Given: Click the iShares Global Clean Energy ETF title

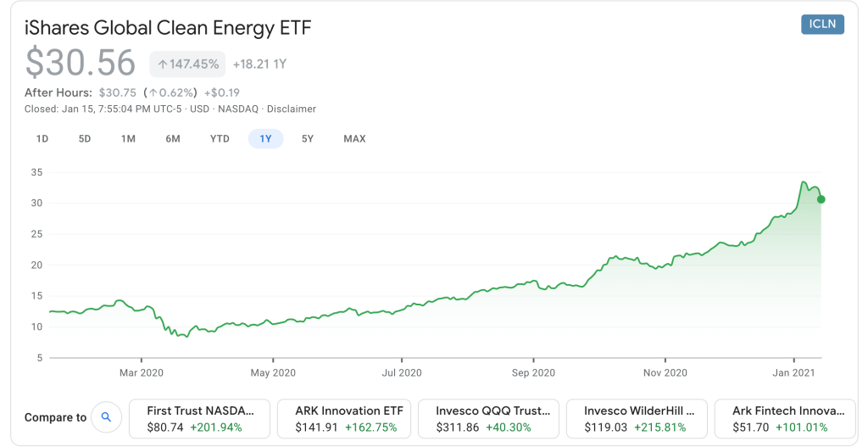Looking at the screenshot, I should pos(169,28).
